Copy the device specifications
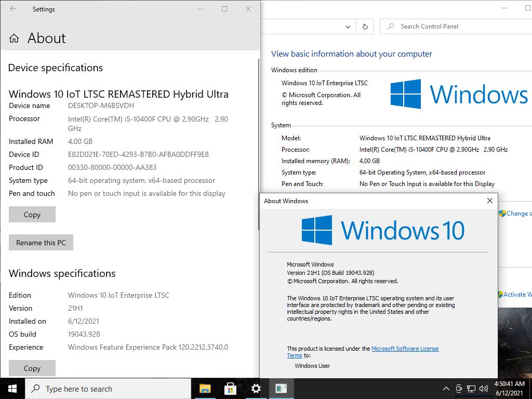This screenshot has width=532, height=399. [32, 215]
